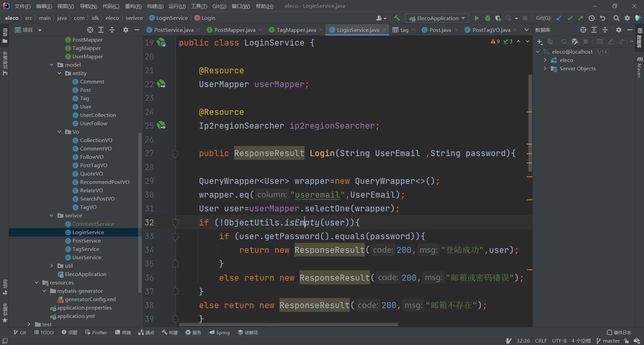Screen dimensions: 644x345
Task: Push commits with the green up-right arrow
Action: click(x=580, y=18)
